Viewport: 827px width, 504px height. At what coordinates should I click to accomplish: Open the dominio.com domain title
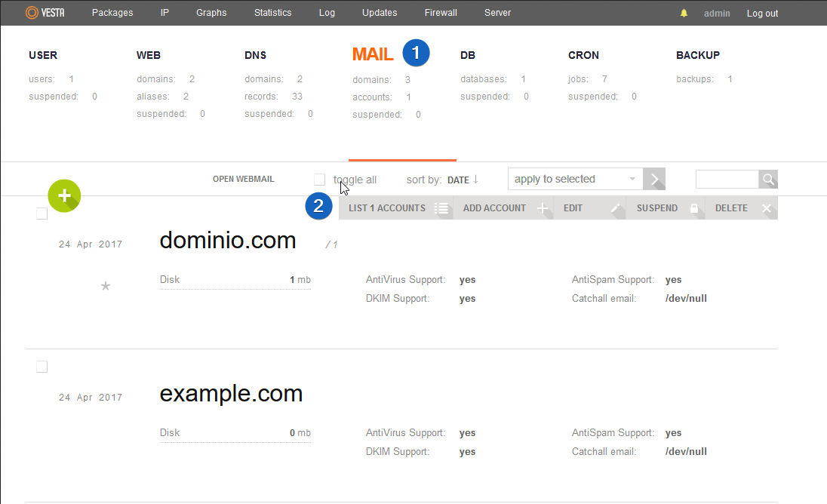[x=228, y=241]
